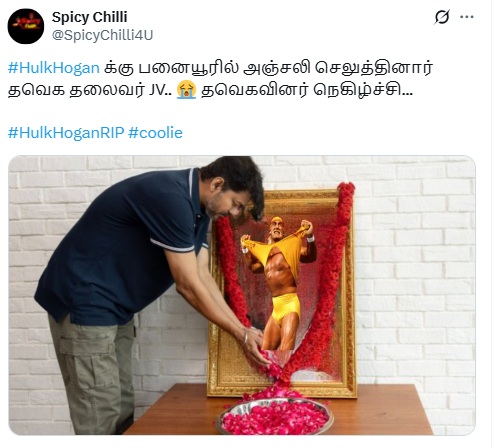Open the #HulkHogan hashtag
This screenshot has width=492, height=448.
54,68
